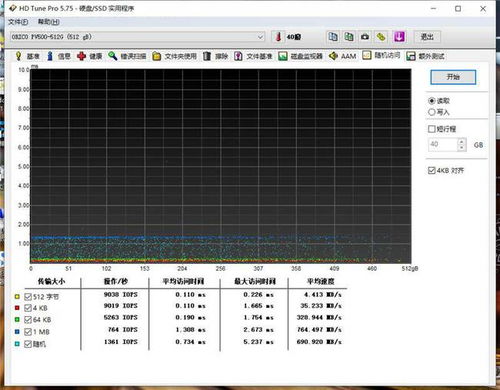Click the blue 1 MB legend swatch
The image size is (500, 390).
click(x=17, y=332)
